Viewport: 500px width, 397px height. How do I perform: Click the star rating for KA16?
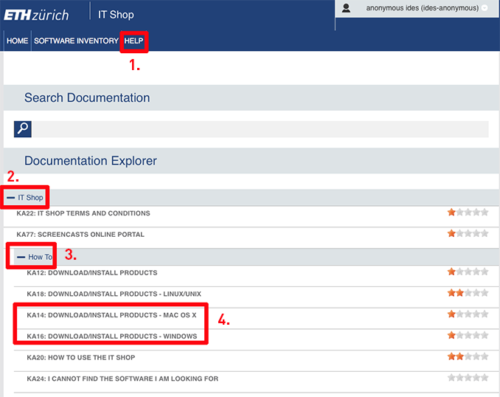(468, 335)
